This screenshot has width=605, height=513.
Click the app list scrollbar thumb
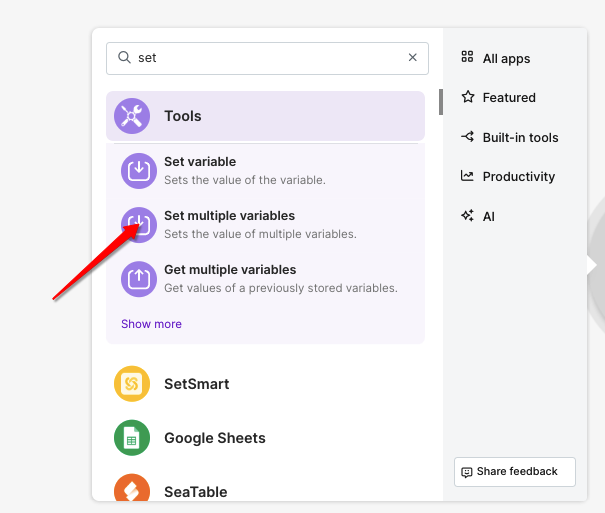click(x=440, y=101)
